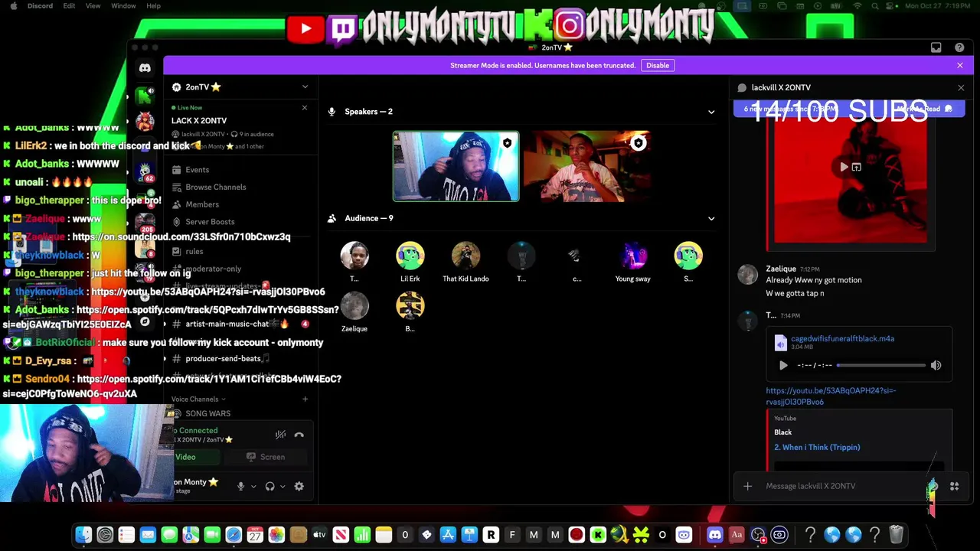
Task: Open App Store from the Dock
Action: pyautogui.click(x=448, y=535)
